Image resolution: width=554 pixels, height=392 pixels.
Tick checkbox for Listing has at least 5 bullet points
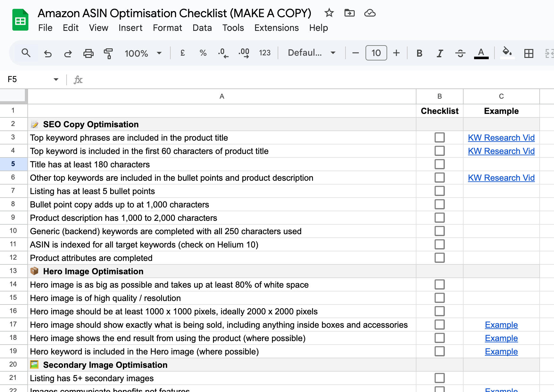439,191
